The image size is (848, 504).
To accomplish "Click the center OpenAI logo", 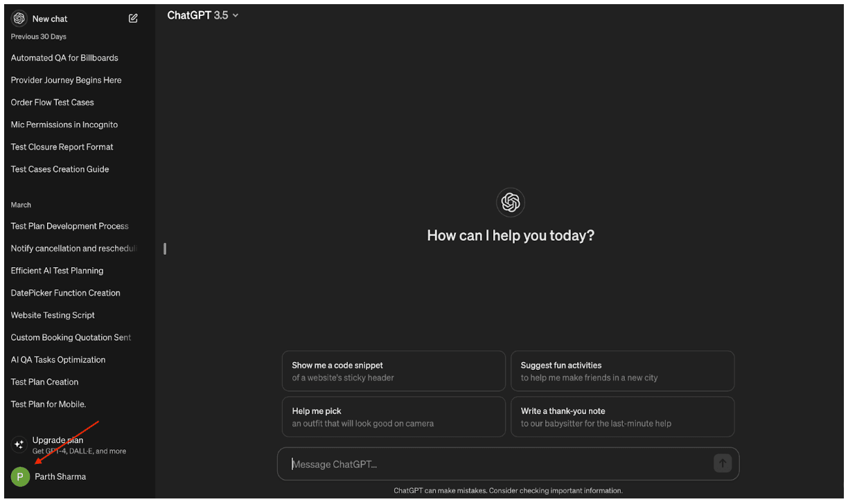I will (x=511, y=202).
